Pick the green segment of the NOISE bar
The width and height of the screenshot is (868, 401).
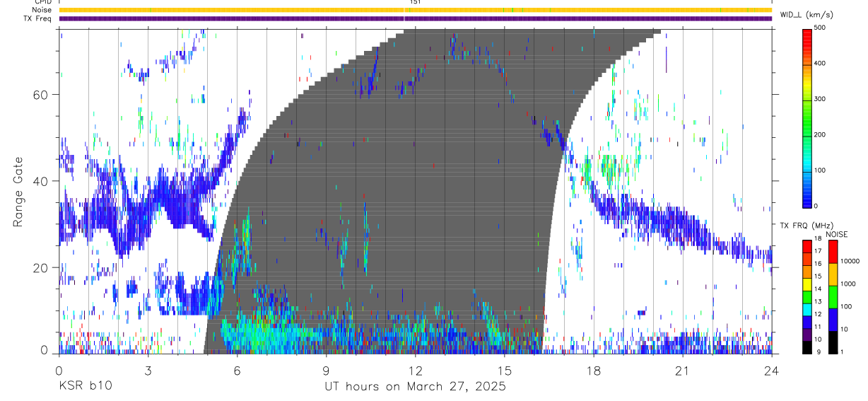tap(833, 296)
